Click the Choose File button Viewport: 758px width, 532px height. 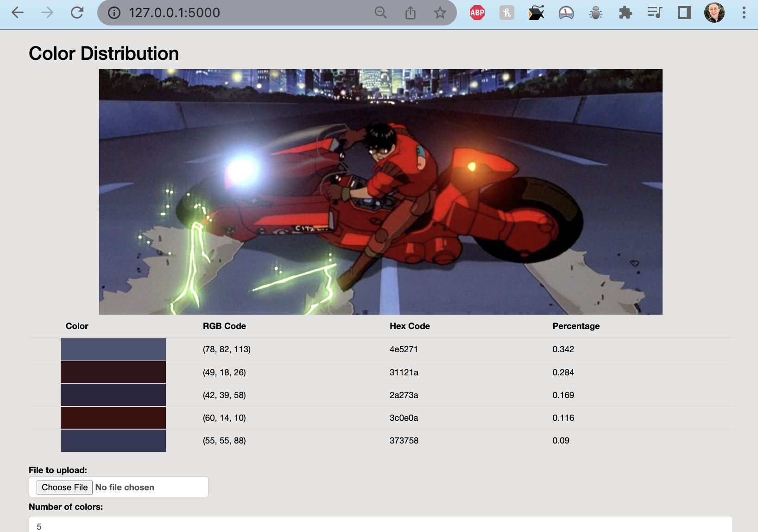click(64, 487)
